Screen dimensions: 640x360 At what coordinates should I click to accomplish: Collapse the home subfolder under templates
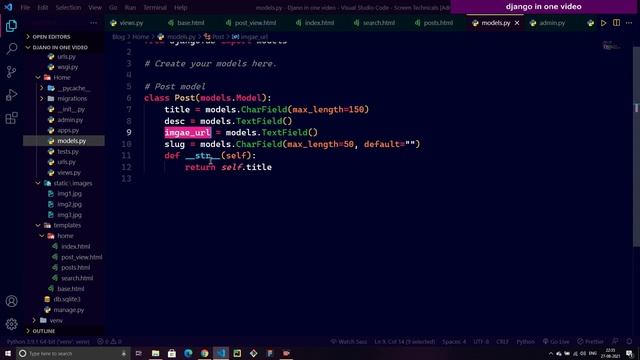pyautogui.click(x=42, y=236)
